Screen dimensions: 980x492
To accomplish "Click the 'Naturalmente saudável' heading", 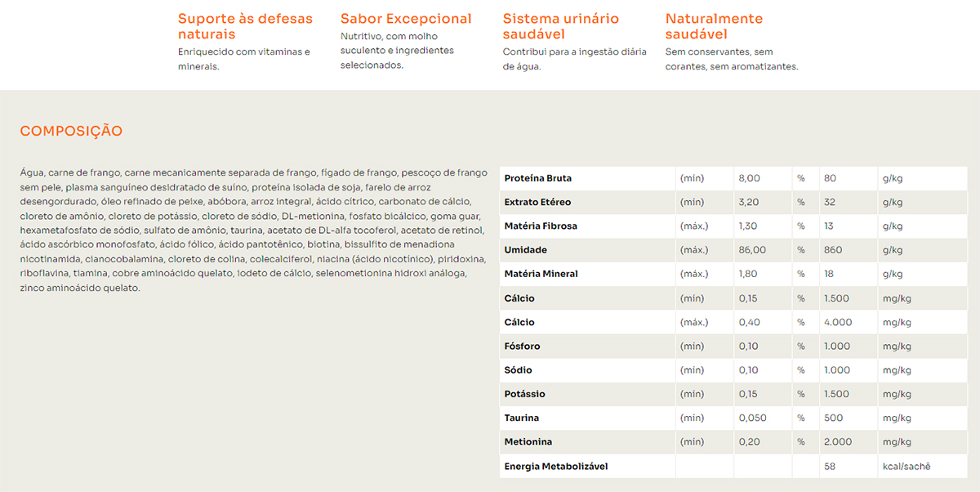I will coord(714,26).
